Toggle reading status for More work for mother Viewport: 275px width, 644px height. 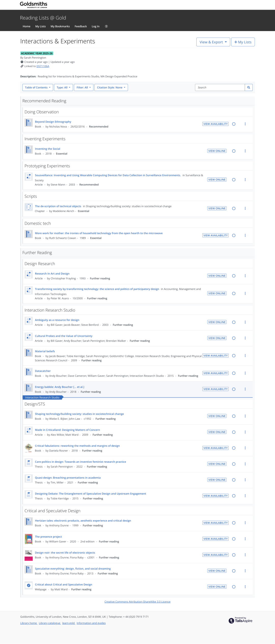click(x=234, y=236)
